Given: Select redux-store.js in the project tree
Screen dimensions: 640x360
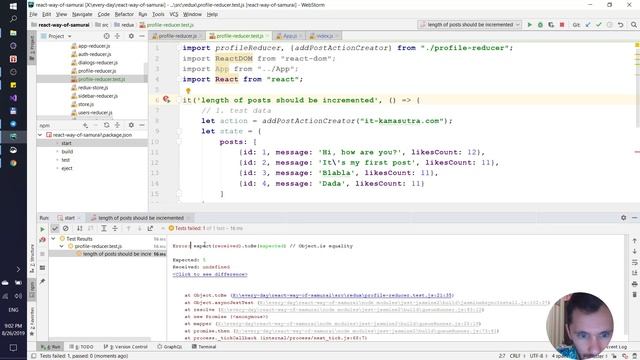Looking at the screenshot, I should [90, 88].
